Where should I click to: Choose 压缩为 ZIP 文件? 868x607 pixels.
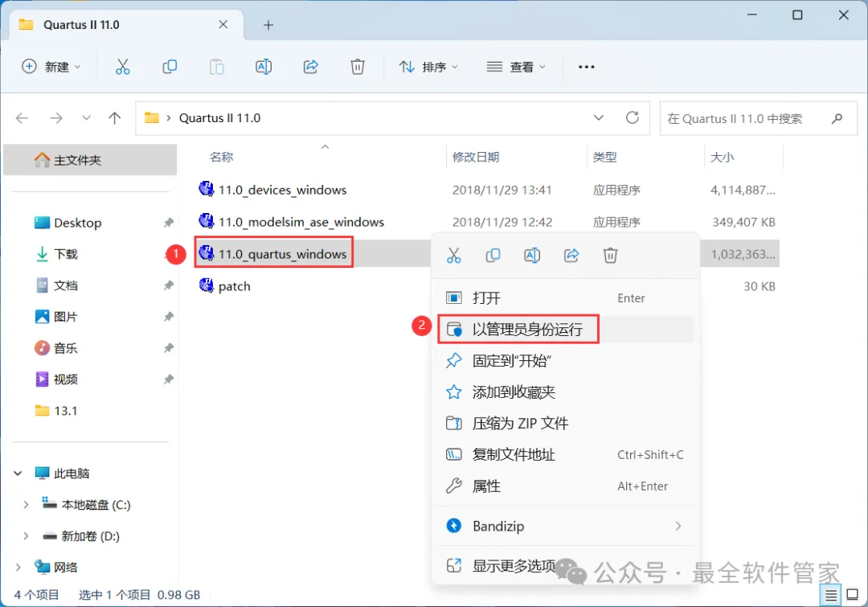pyautogui.click(x=565, y=424)
